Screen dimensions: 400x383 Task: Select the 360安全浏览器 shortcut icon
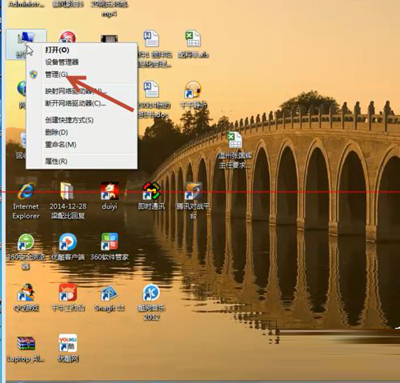point(26,242)
